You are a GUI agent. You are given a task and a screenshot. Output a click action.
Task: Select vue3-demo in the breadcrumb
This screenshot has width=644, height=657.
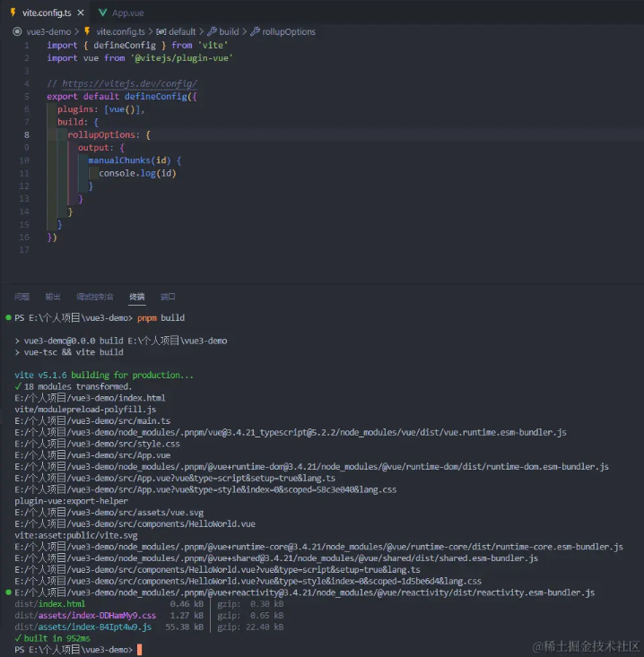[48, 32]
